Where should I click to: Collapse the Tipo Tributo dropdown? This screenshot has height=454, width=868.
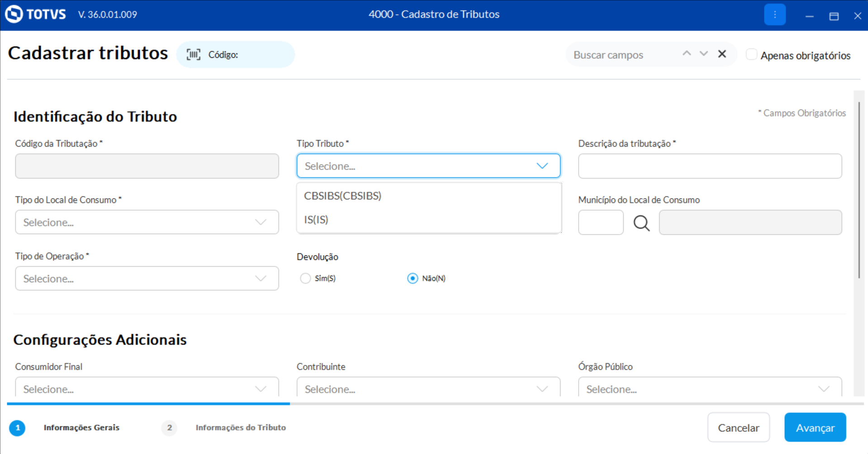pyautogui.click(x=542, y=166)
